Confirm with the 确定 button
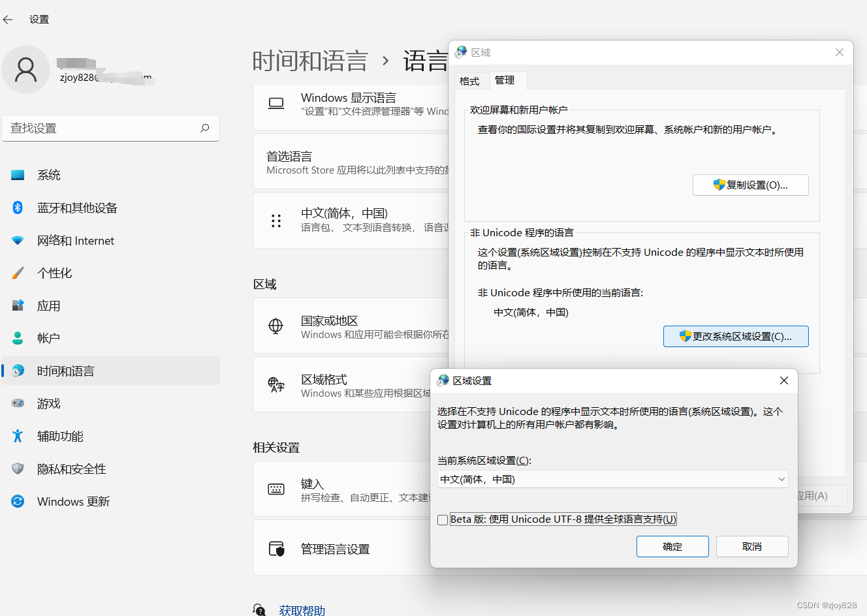Viewport: 867px width, 616px height. click(x=672, y=546)
